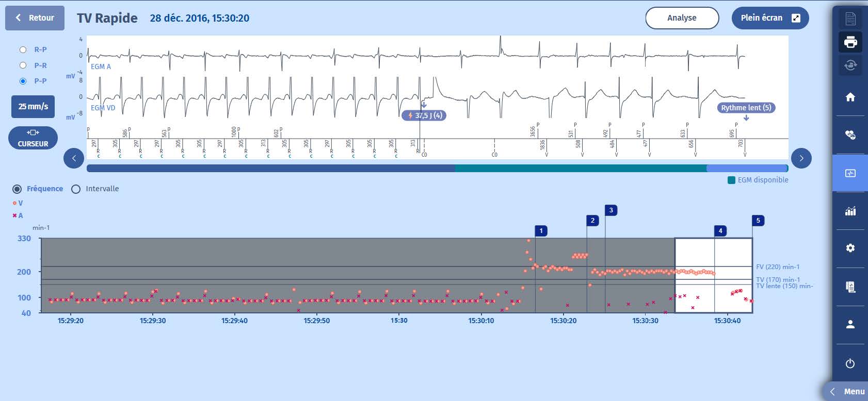Select the P-R radio option
The image size is (868, 401).
tap(23, 65)
